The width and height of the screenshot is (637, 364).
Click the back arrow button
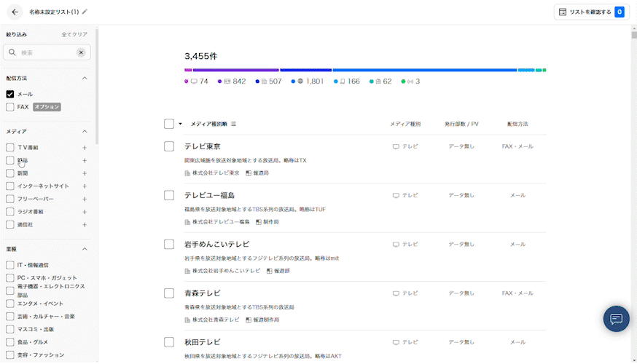tap(15, 12)
